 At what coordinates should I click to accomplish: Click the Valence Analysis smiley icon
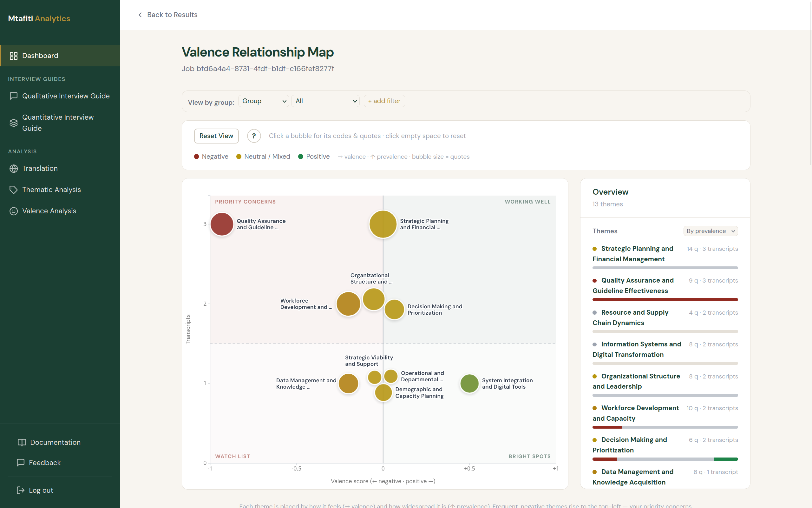point(14,211)
